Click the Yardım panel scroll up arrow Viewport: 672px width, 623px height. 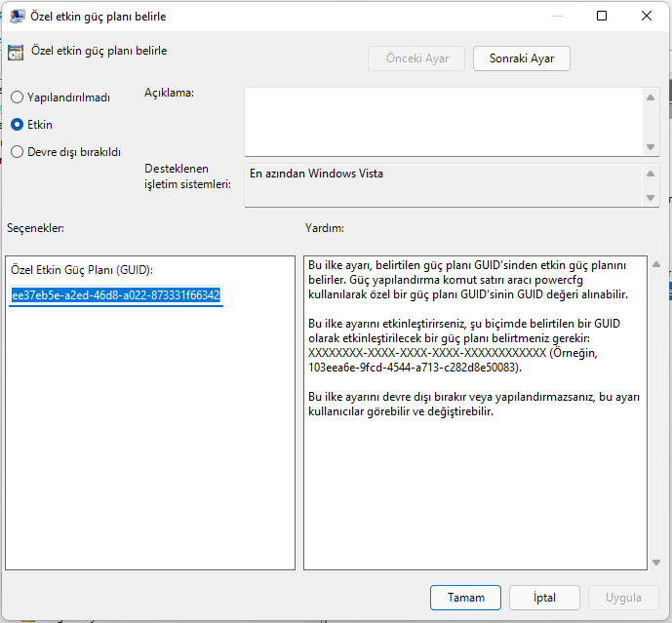click(x=656, y=264)
